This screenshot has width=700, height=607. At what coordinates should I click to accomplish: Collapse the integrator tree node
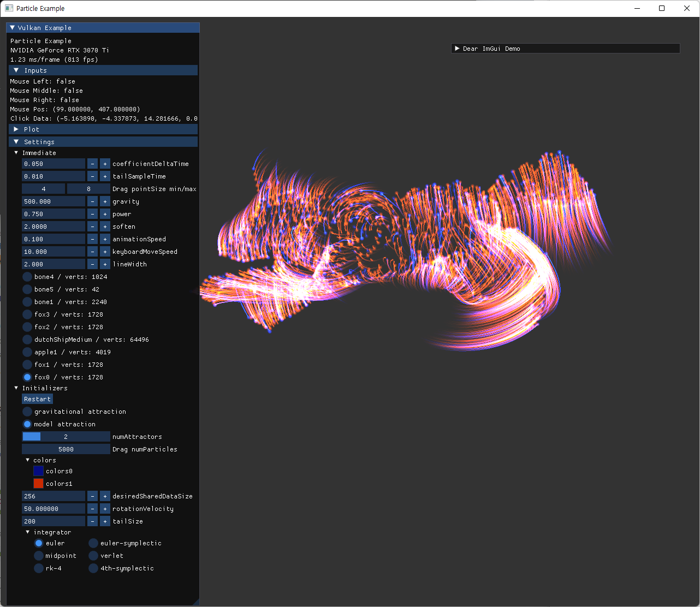(28, 532)
